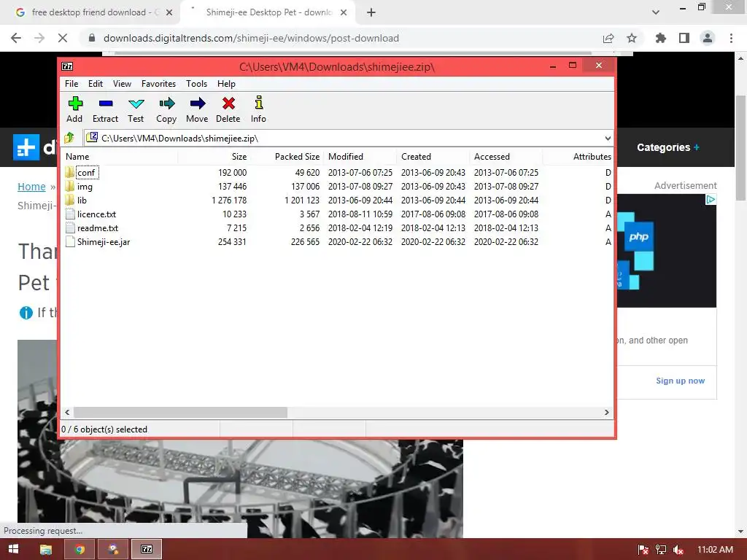Screen dimensions: 747x560
Task: Click the network tray icon
Action: (x=661, y=550)
